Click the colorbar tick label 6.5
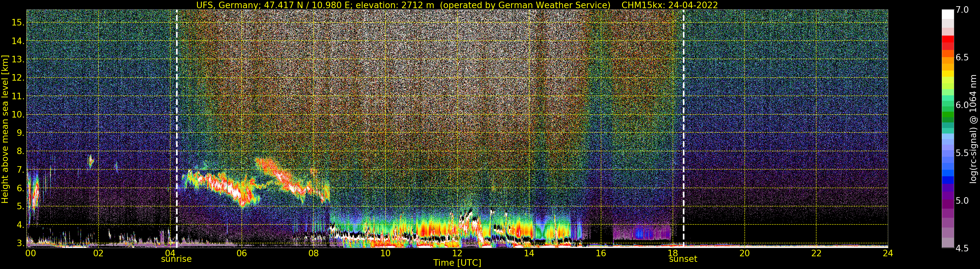 (x=962, y=57)
